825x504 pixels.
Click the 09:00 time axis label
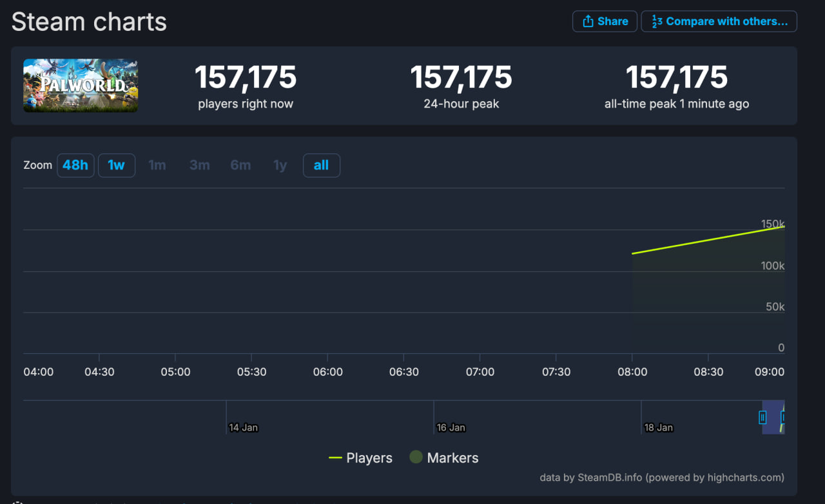(x=770, y=372)
